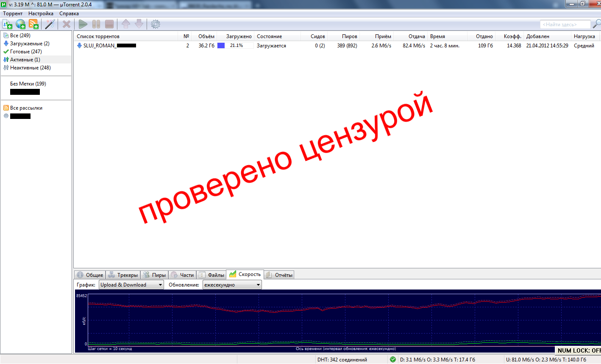601x364 pixels.
Task: Click DHT: 342 соединений status text
Action: click(342, 360)
